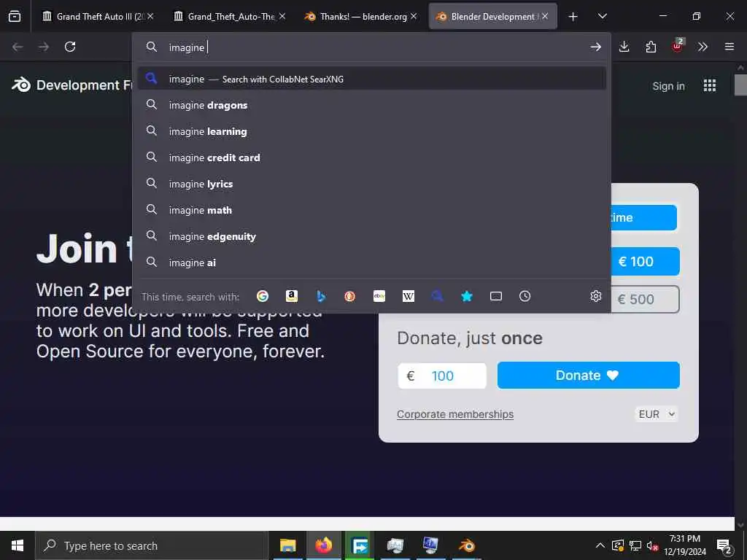The image size is (747, 560).
Task: Click the go arrow in the address bar
Action: (x=595, y=47)
